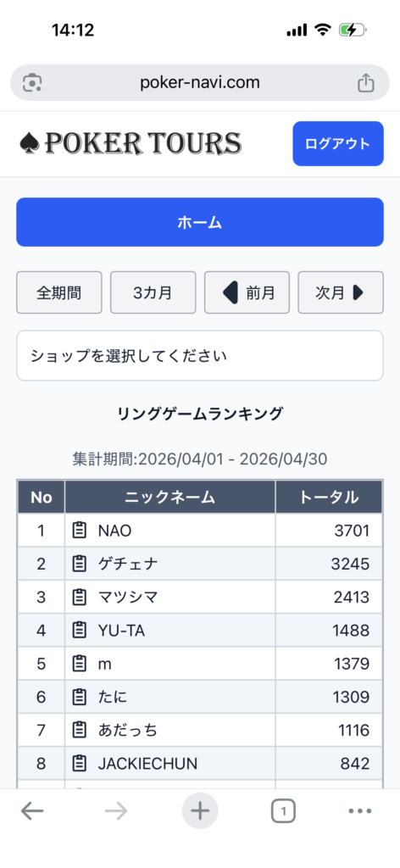Open JACKIECHUN's clipboard detail icon
This screenshot has width=400, height=868.
81,764
